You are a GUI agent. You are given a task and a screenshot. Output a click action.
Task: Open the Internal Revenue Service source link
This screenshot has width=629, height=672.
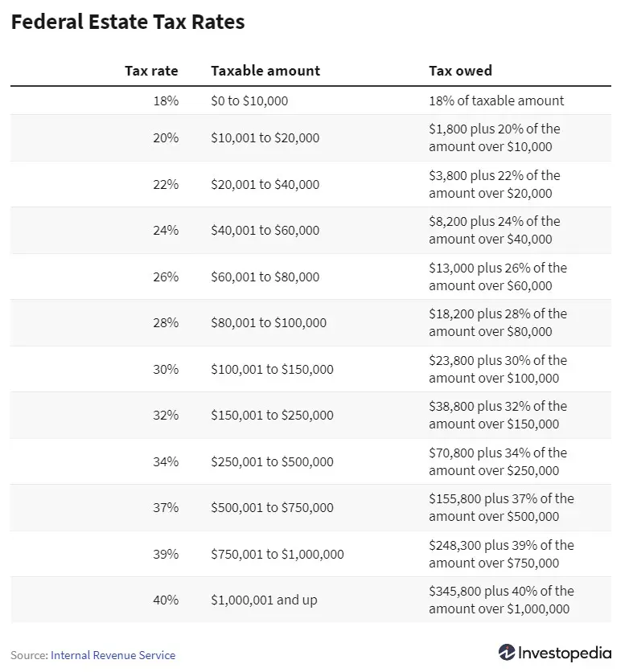(113, 655)
